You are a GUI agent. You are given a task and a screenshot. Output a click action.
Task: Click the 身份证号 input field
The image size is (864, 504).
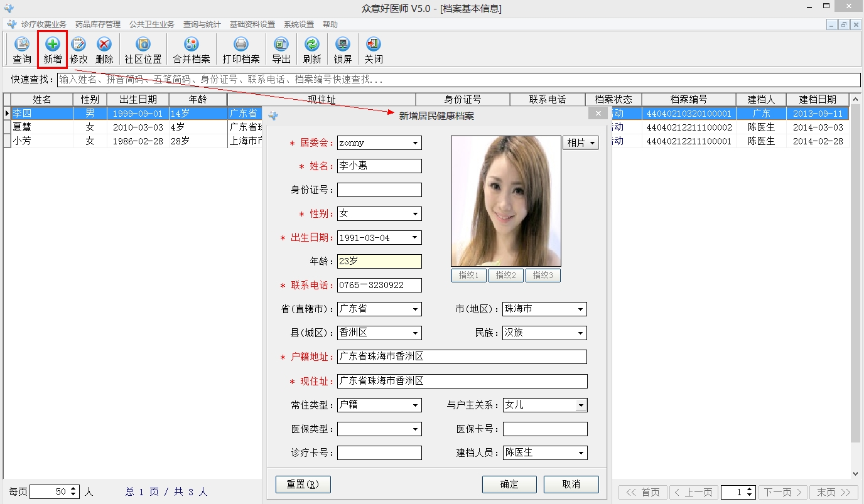coord(379,190)
